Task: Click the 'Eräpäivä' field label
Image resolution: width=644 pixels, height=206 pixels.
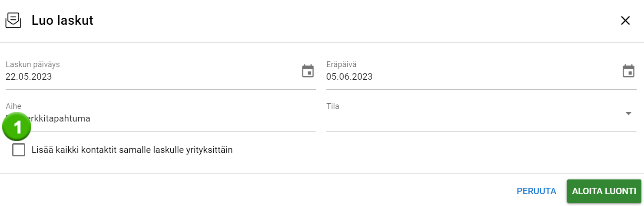Action: pyautogui.click(x=342, y=64)
